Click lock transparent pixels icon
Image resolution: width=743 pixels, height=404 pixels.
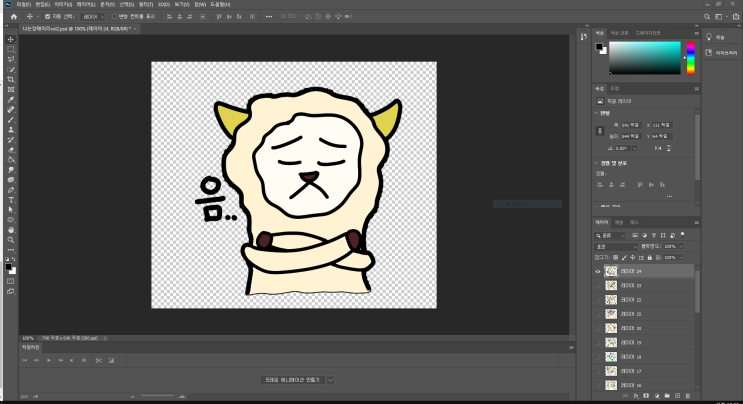click(x=616, y=258)
